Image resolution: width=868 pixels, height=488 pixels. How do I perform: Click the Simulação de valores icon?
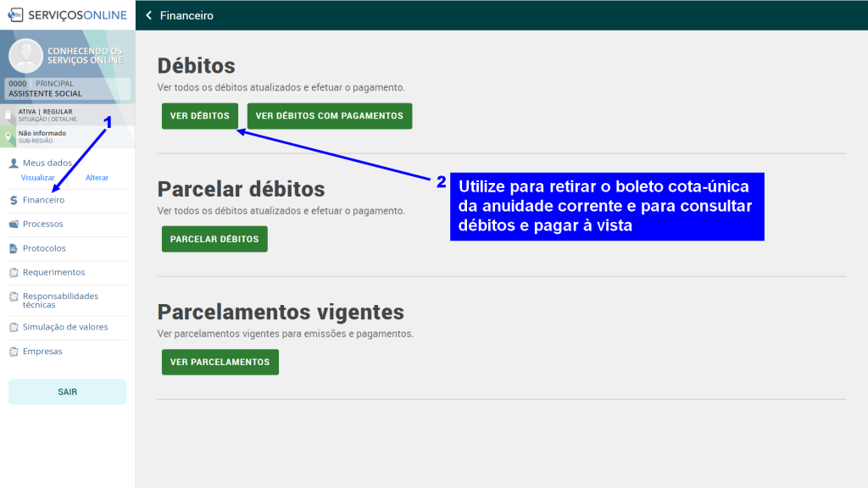[14, 327]
